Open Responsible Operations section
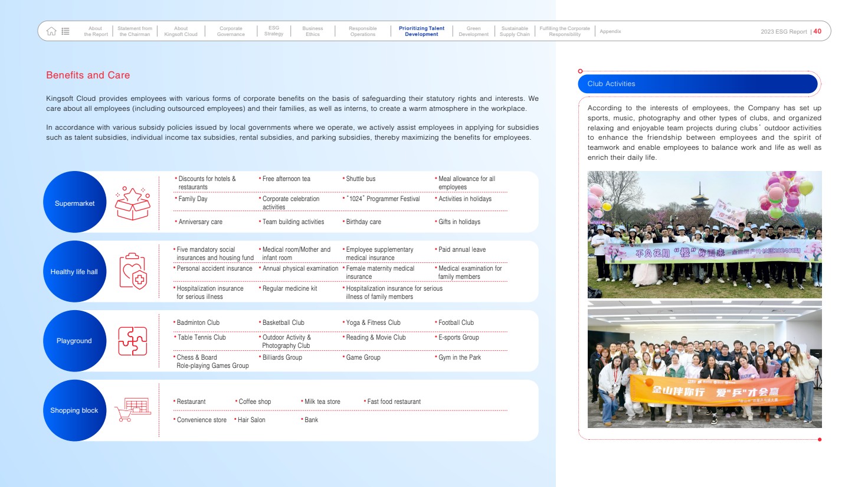868x487 pixels. pos(362,31)
